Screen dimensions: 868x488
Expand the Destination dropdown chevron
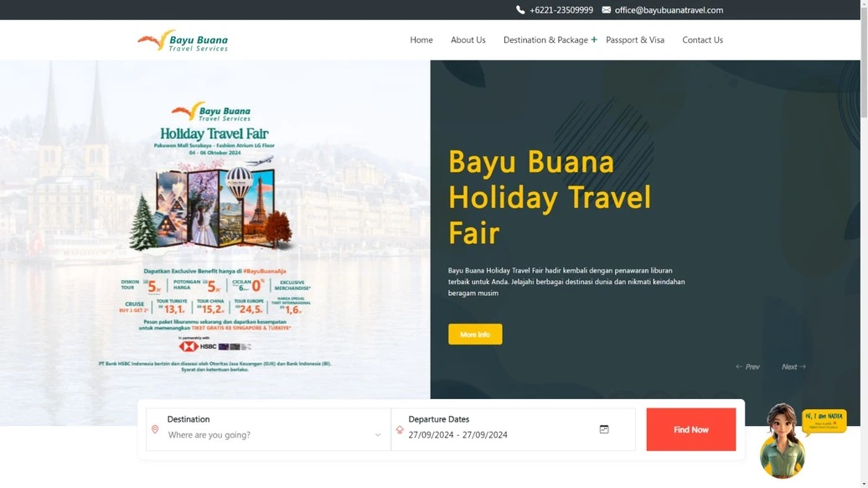pyautogui.click(x=377, y=434)
